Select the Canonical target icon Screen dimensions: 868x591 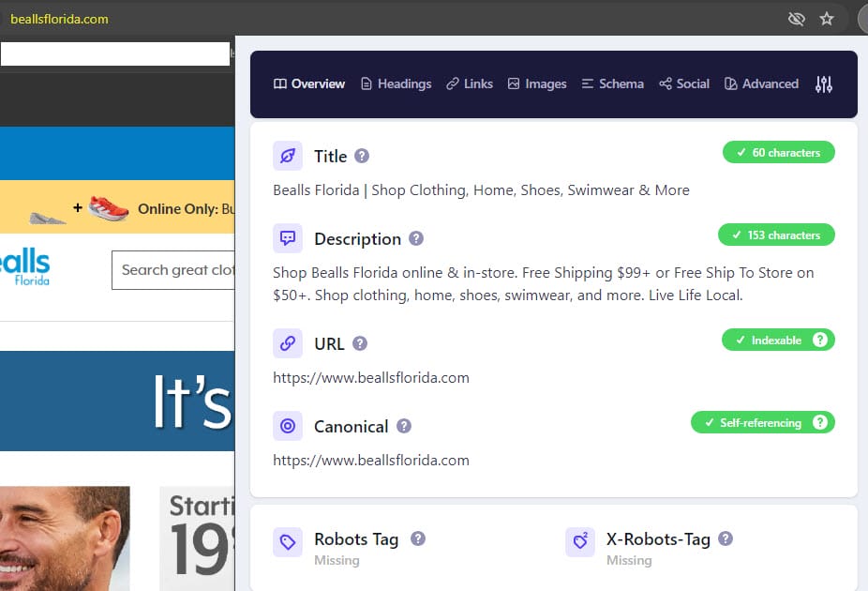pyautogui.click(x=288, y=426)
